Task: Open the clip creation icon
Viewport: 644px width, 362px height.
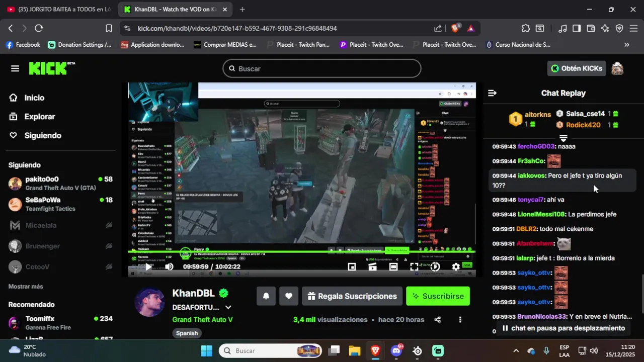Action: (372, 267)
